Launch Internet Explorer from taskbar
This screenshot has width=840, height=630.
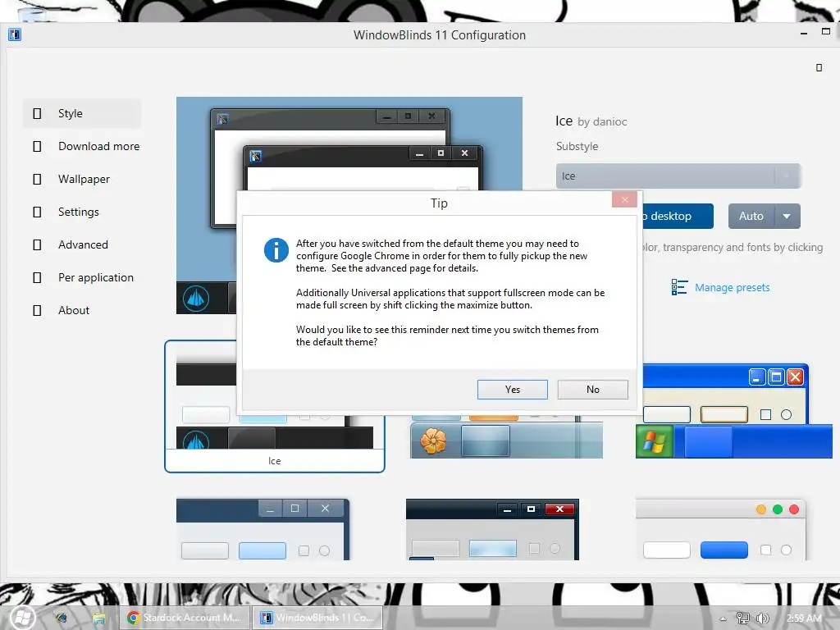(x=61, y=619)
